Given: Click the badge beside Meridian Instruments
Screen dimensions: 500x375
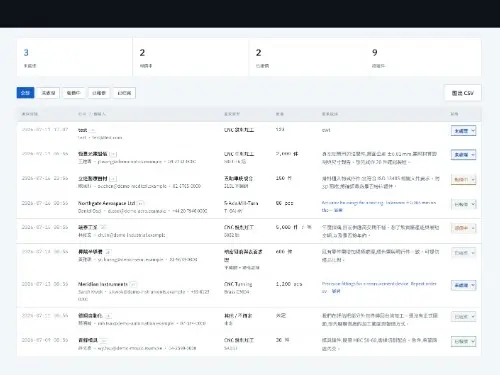Looking at the screenshot, I should coord(133,284).
